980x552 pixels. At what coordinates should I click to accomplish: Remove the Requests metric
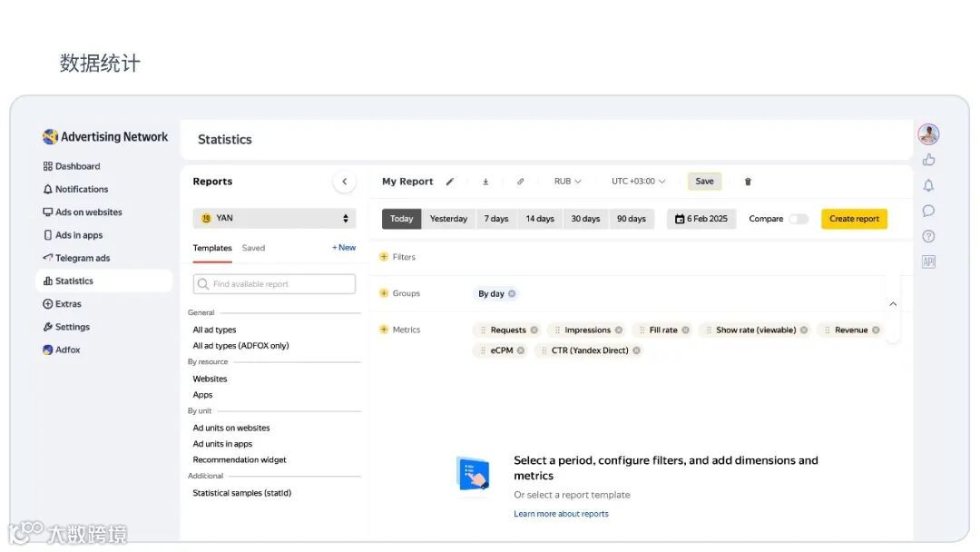pyautogui.click(x=534, y=330)
